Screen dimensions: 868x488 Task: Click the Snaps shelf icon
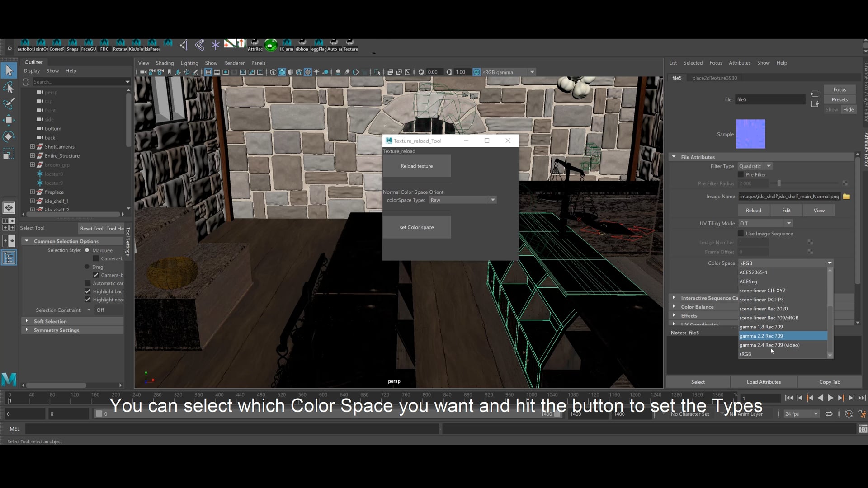(x=72, y=45)
